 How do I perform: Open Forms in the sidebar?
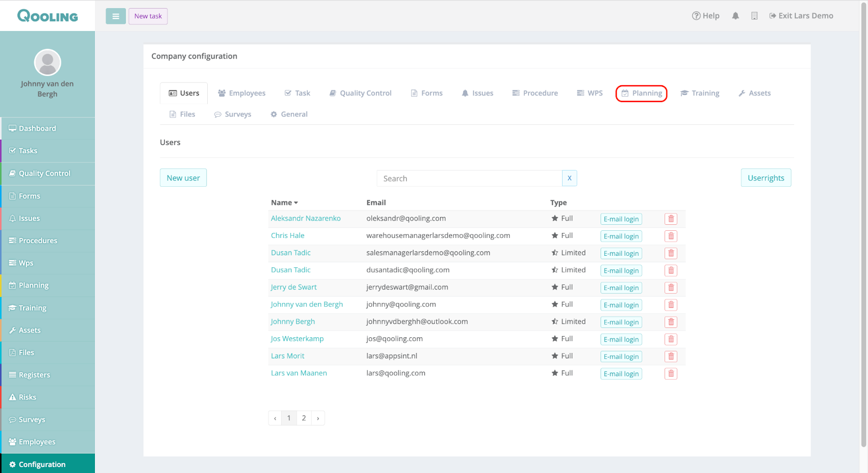(48, 196)
